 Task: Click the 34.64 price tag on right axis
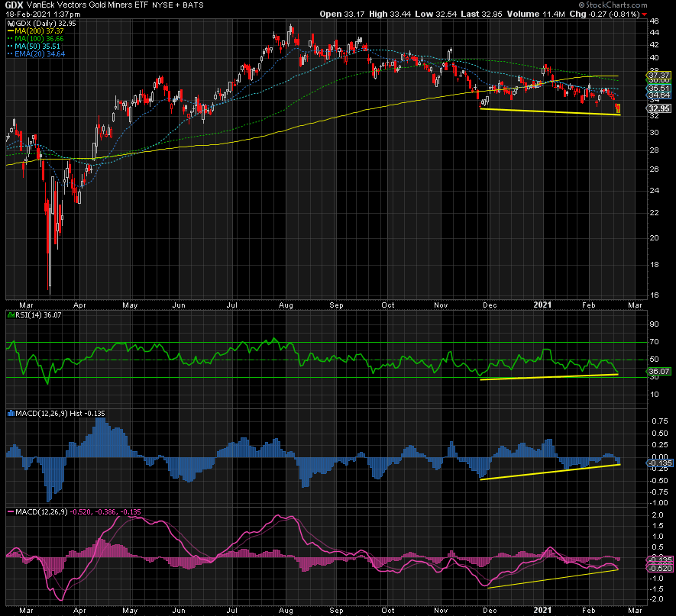tap(660, 95)
